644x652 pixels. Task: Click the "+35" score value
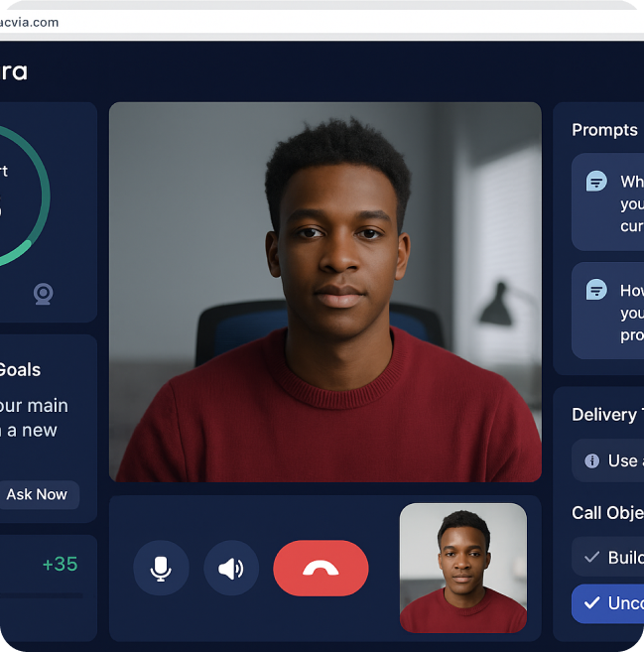tap(60, 565)
